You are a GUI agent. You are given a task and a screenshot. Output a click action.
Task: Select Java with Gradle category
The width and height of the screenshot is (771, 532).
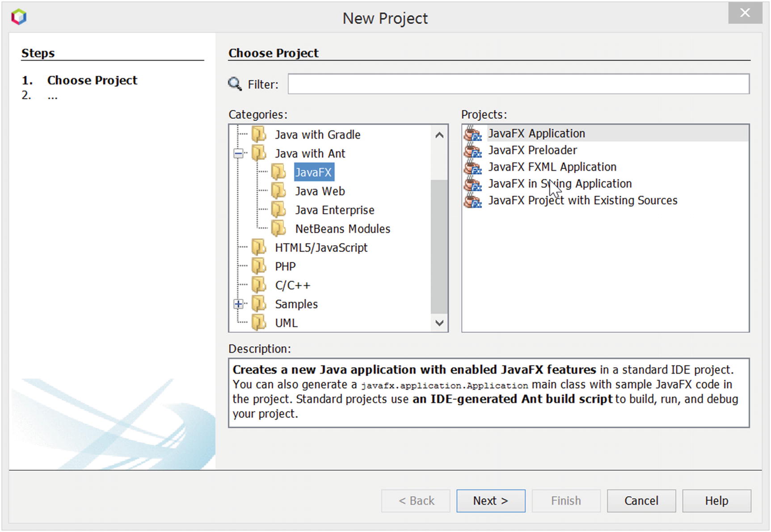pos(317,134)
